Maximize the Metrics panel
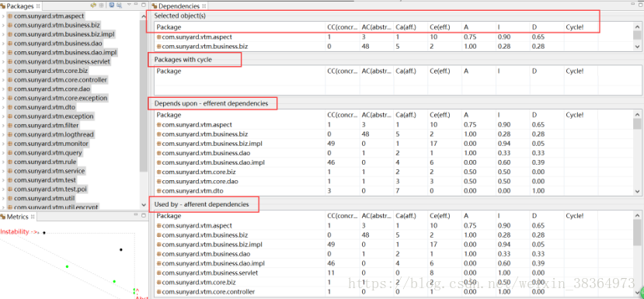The width and height of the screenshot is (644, 299). pyautogui.click(x=144, y=216)
